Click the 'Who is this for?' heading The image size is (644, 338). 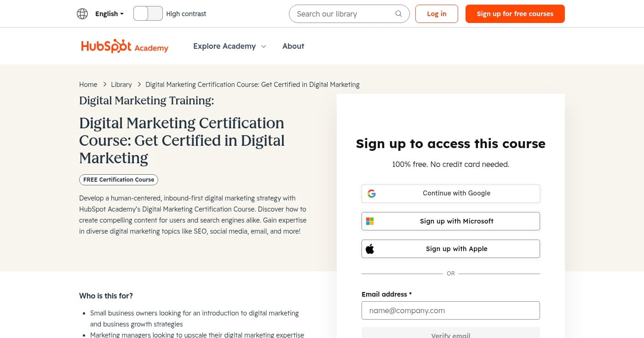point(106,296)
